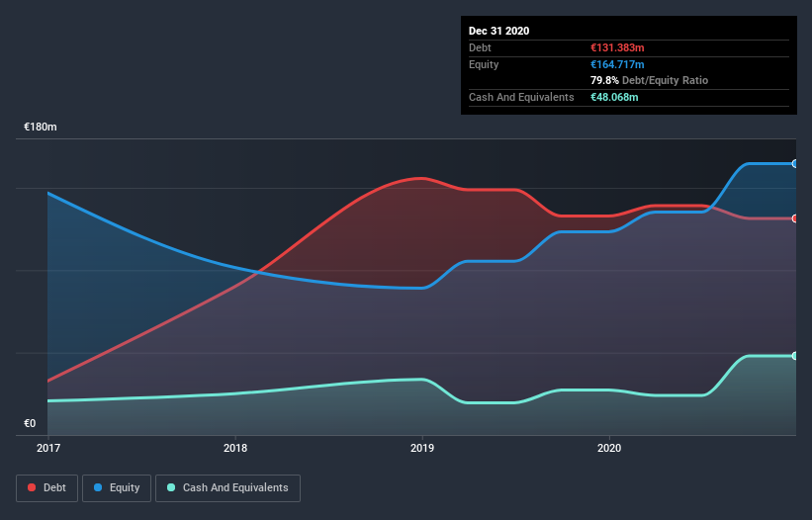This screenshot has height=520, width=812.
Task: Select the Cash endpoint marker on chart
Action: [795, 356]
